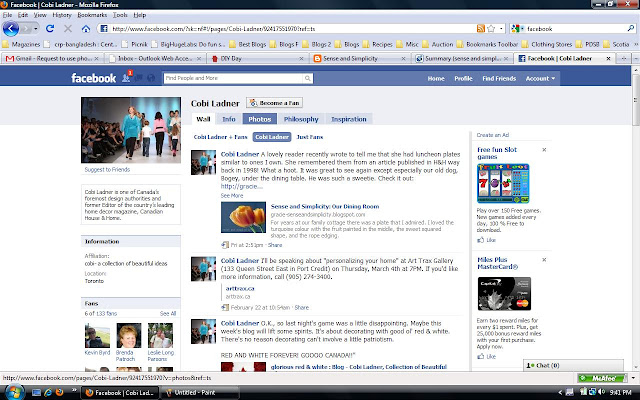Open Facebook messages icon in header

(139, 78)
